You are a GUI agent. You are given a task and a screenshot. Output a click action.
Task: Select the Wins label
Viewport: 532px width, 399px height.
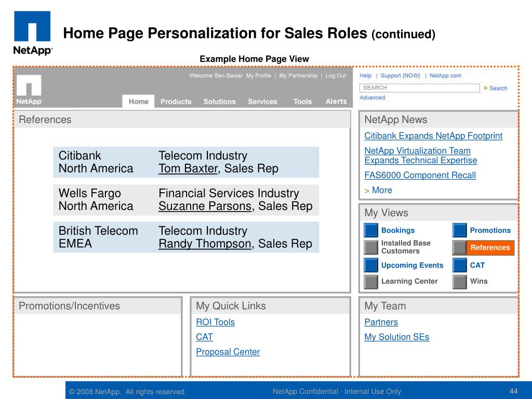(x=478, y=281)
